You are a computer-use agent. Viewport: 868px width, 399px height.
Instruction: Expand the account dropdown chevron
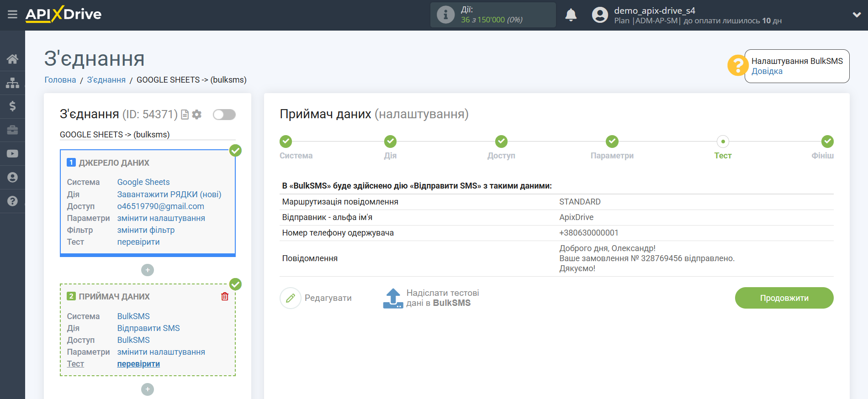[857, 15]
